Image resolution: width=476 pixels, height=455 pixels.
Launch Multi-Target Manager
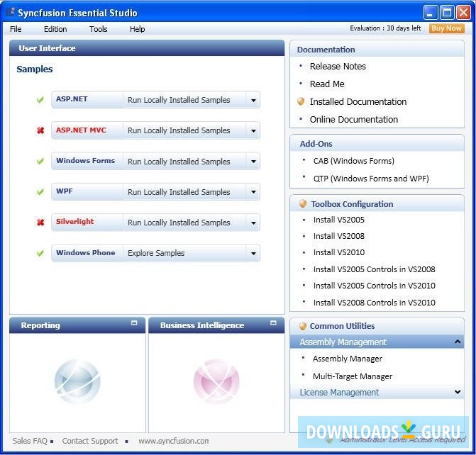pos(353,376)
